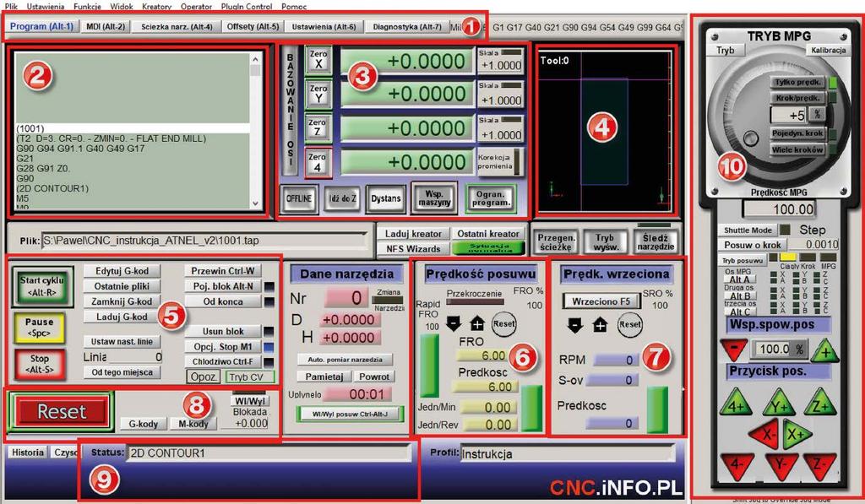Image resolution: width=865 pixels, height=504 pixels.
Task: Decrease feed rate with FRO down arrow
Action: [x=454, y=324]
